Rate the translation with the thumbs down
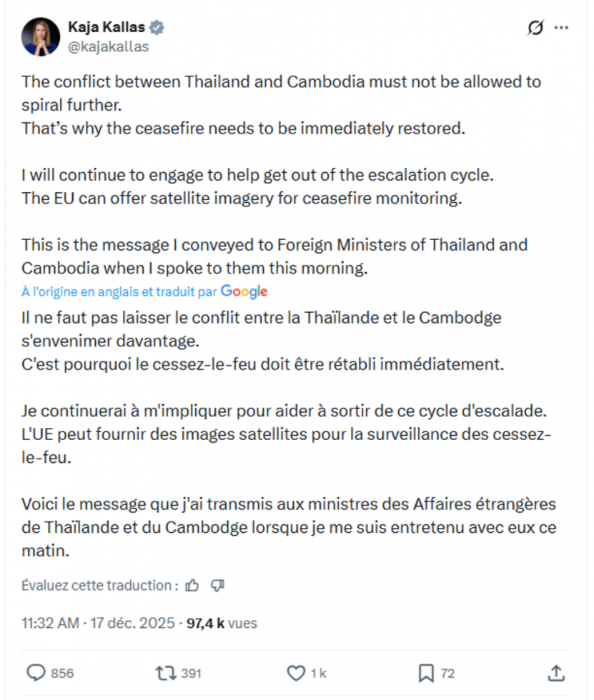 coord(217,585)
